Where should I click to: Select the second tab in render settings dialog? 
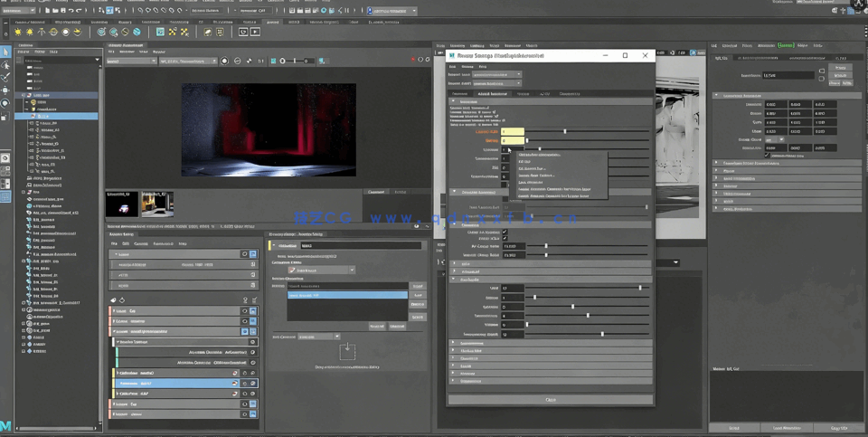(492, 93)
